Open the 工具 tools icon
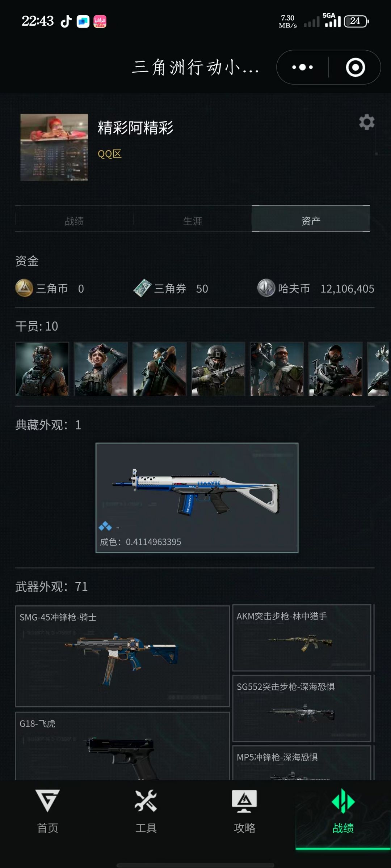The width and height of the screenshot is (391, 868). coord(146,801)
